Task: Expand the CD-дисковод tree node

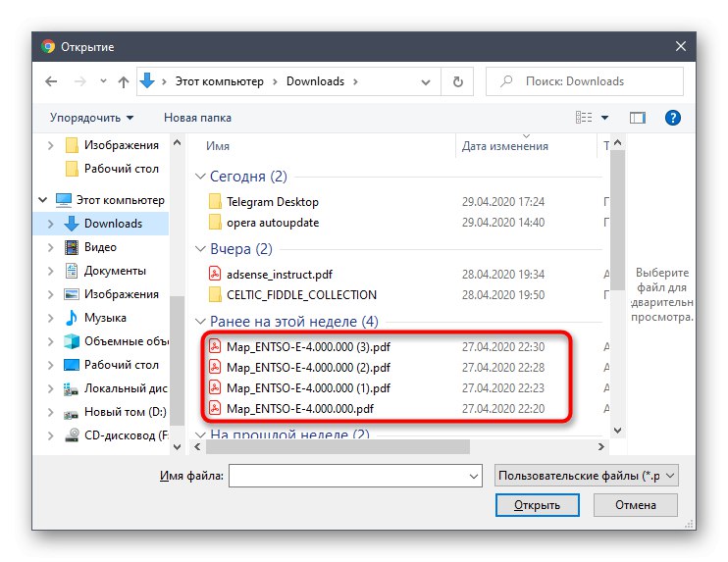Action: coord(51,435)
